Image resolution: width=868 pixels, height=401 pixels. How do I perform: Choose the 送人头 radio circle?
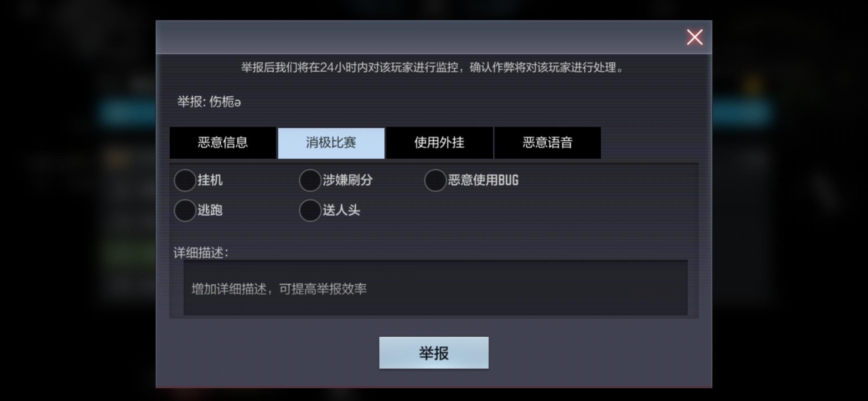point(310,211)
